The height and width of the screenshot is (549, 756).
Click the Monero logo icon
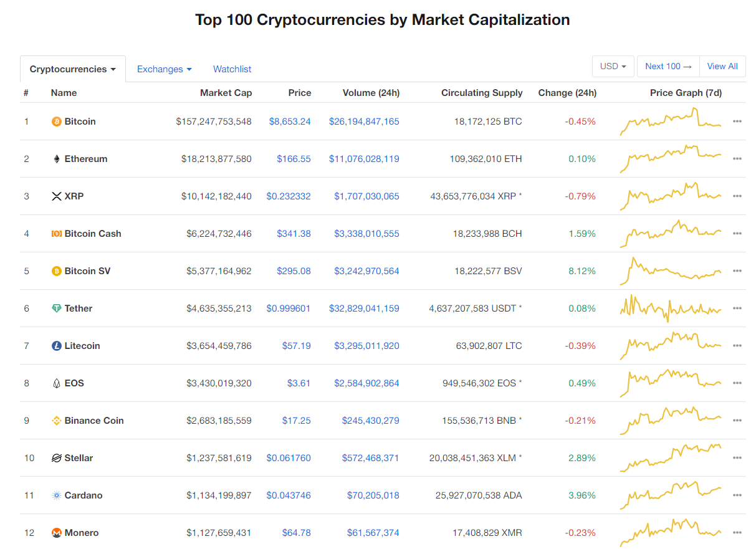point(56,533)
